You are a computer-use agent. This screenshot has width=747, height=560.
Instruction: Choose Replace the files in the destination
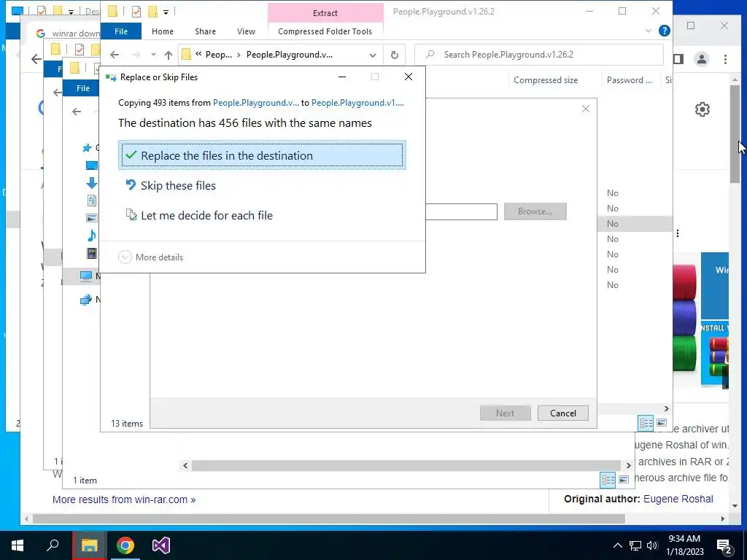pyautogui.click(x=262, y=155)
